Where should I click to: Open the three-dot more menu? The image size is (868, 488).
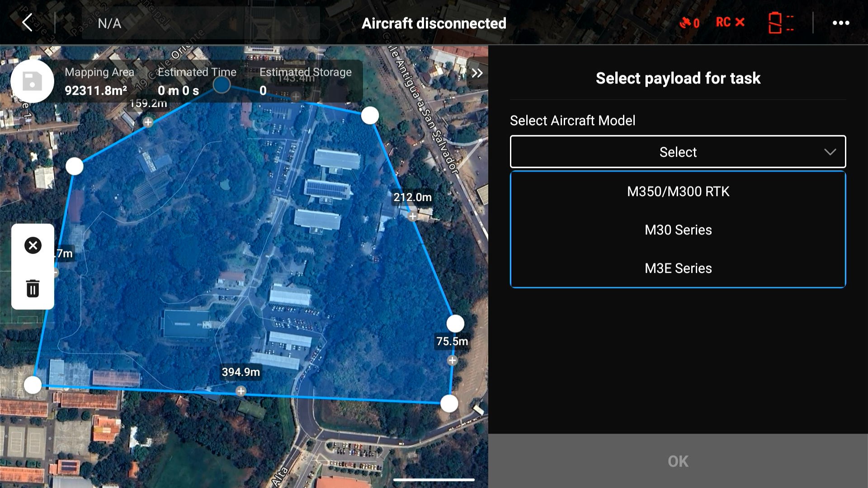point(841,23)
